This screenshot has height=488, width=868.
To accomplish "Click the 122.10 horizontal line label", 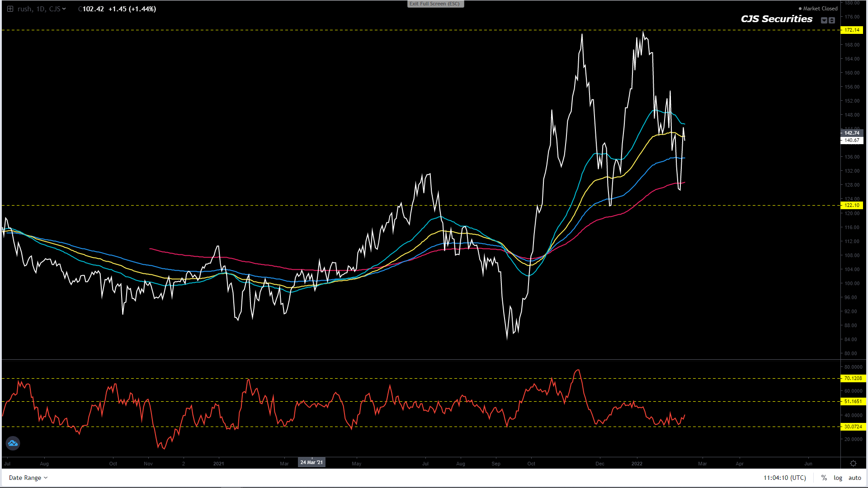I will 852,205.
